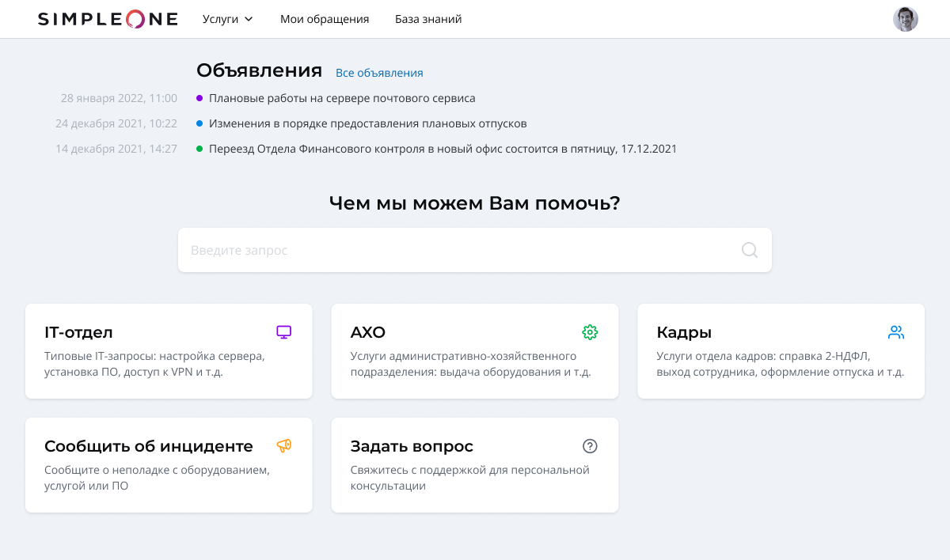Click the purple monitor icon in IT-отдел
This screenshot has width=950, height=560.
pos(283,332)
